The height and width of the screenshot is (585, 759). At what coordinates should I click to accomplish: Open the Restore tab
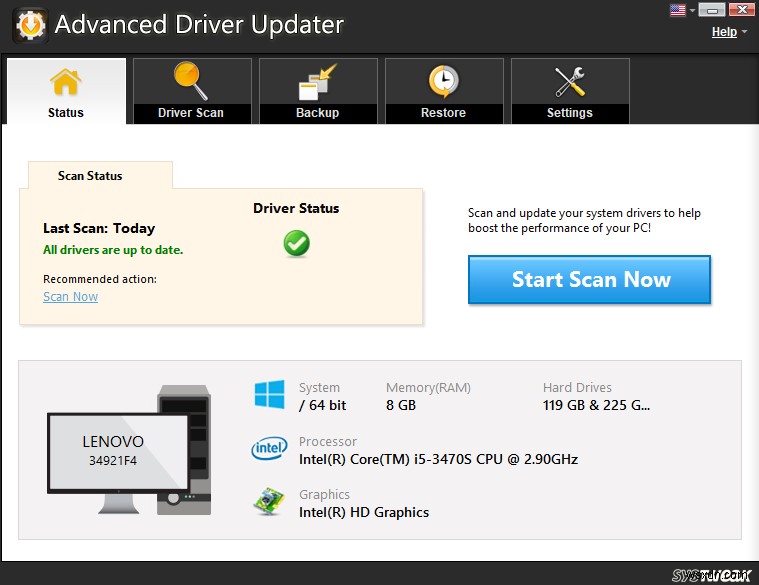(444, 91)
